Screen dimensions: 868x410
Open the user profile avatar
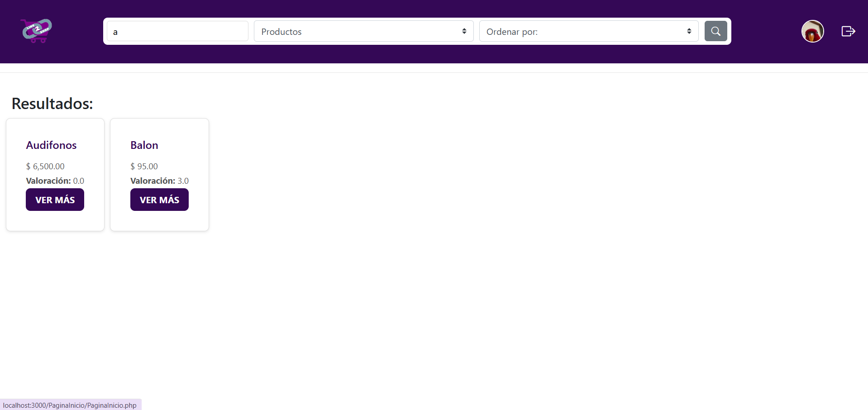(x=812, y=31)
